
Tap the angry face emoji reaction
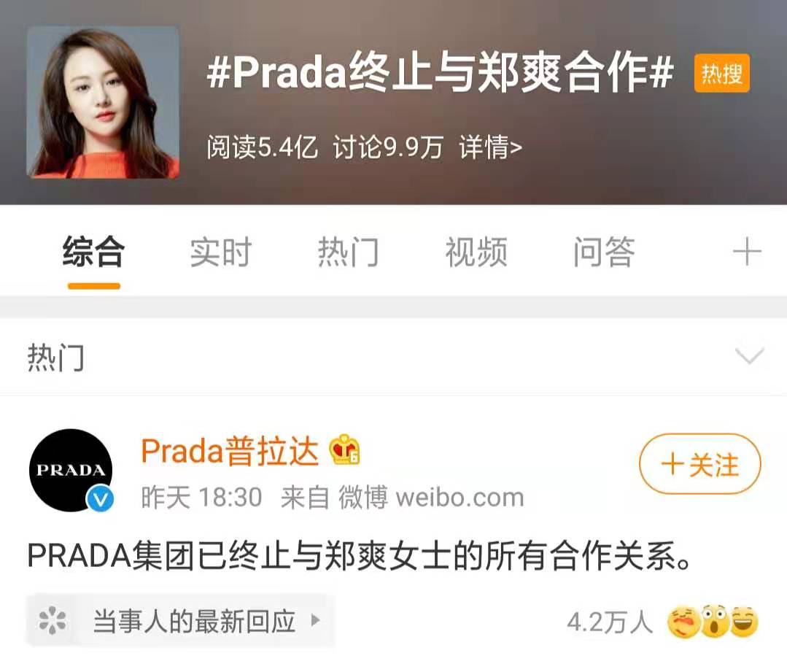click(683, 622)
